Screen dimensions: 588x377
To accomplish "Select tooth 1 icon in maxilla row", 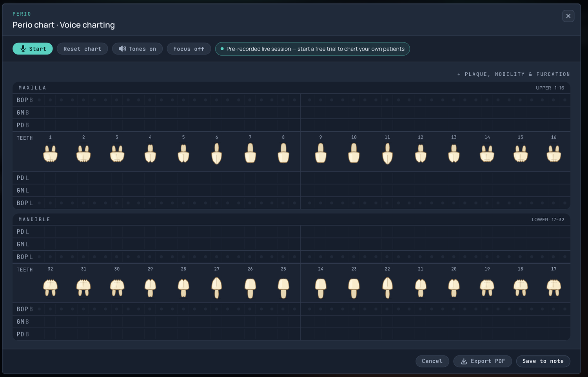I will tap(50, 153).
